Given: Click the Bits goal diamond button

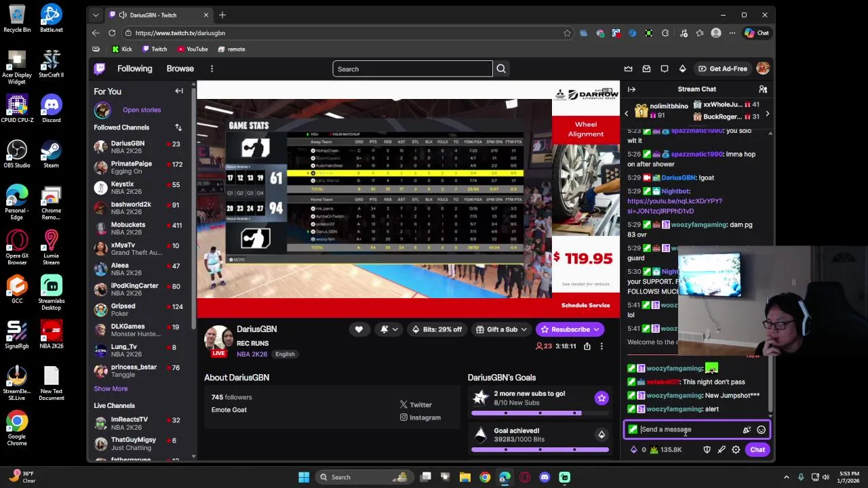Looking at the screenshot, I should tap(601, 435).
